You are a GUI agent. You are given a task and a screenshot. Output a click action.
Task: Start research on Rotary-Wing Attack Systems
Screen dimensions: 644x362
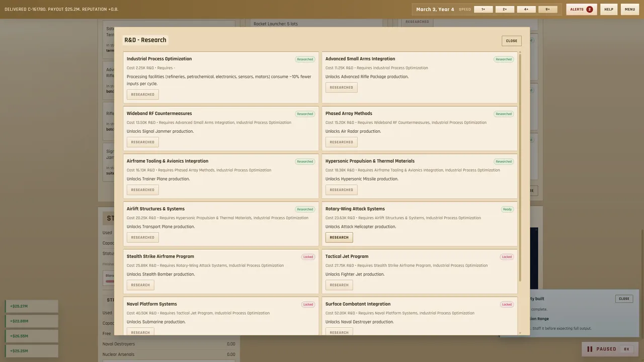click(x=339, y=237)
